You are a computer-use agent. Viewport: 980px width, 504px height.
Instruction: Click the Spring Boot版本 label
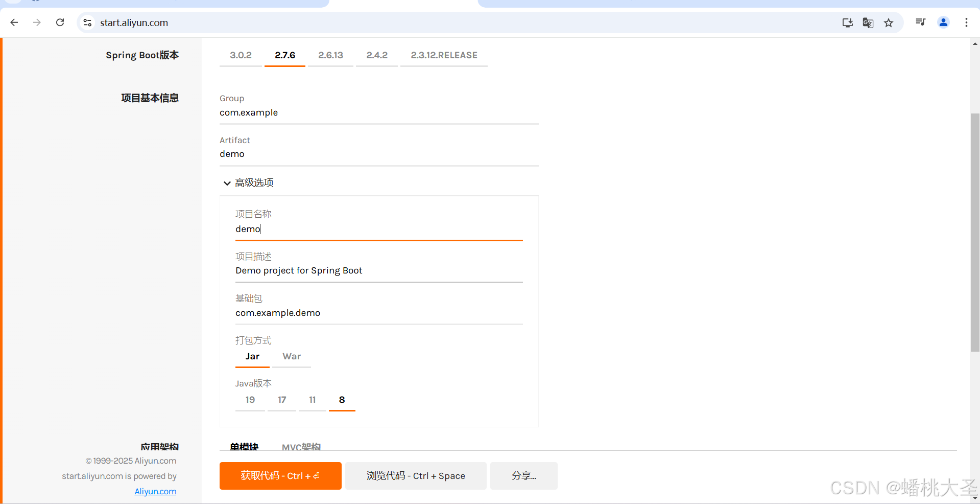click(142, 55)
